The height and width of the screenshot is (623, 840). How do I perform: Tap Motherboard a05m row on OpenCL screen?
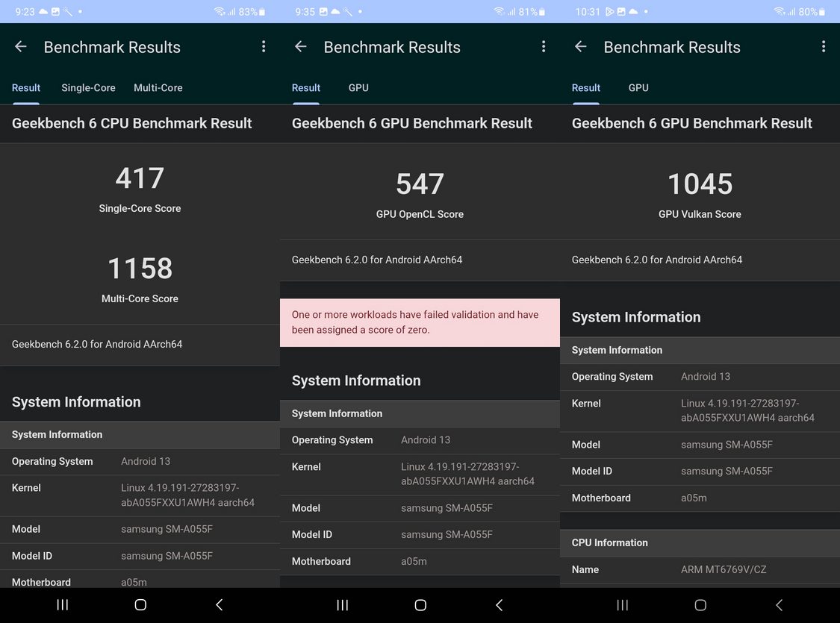pyautogui.click(x=420, y=562)
